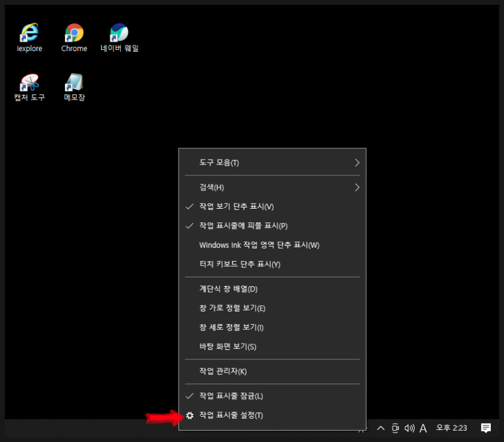Viewport: 504px width, 442px height.
Task: Open the Iexplore desktop shortcut
Action: (x=29, y=37)
